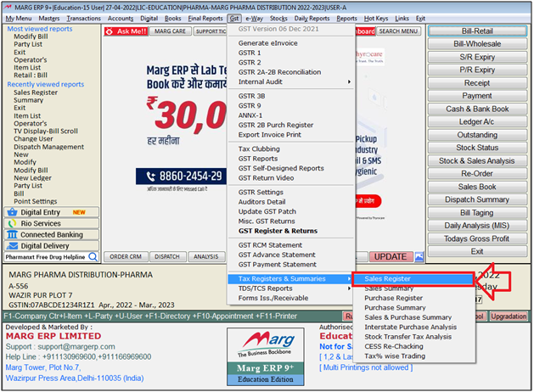
Task: Click the Marg ERP 9+ title bar logo
Action: pos(8,8)
